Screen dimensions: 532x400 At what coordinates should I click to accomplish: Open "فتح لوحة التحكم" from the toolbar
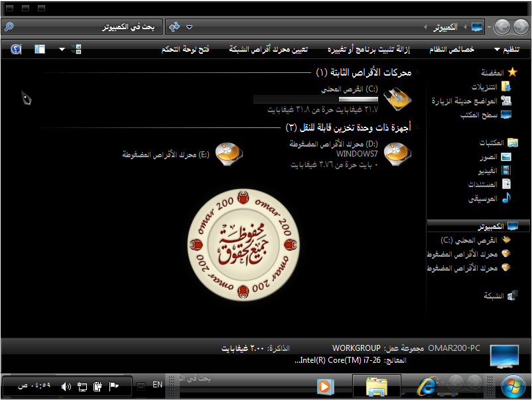185,50
